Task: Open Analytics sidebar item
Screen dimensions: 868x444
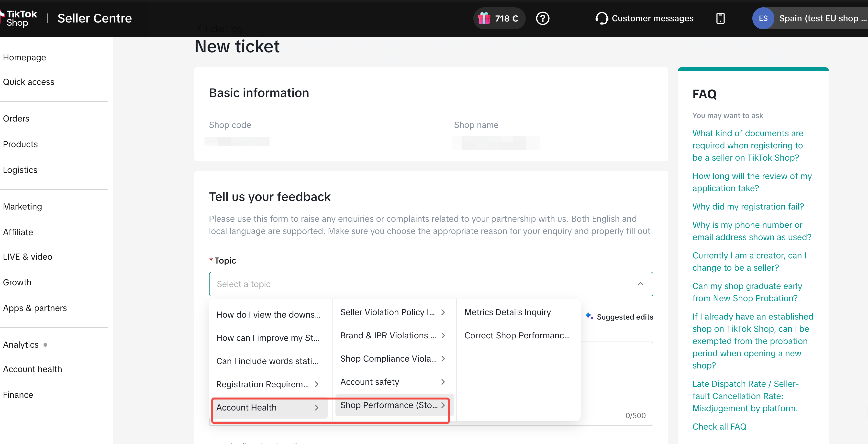Action: coord(21,345)
